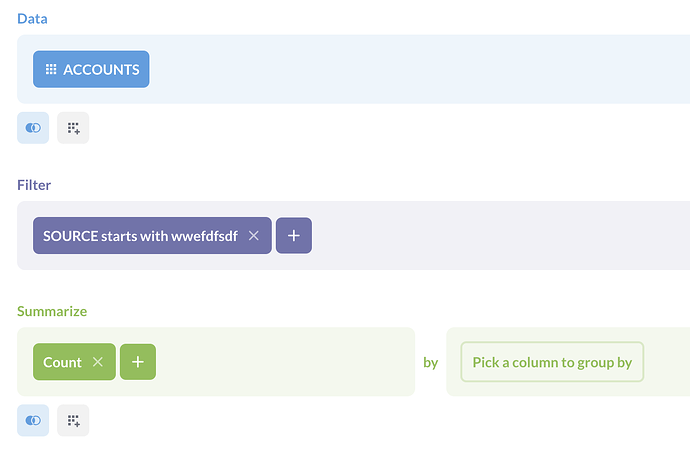The height and width of the screenshot is (458, 690).
Task: Click the table grid icon on ACCOUNTS
Action: coord(51,70)
